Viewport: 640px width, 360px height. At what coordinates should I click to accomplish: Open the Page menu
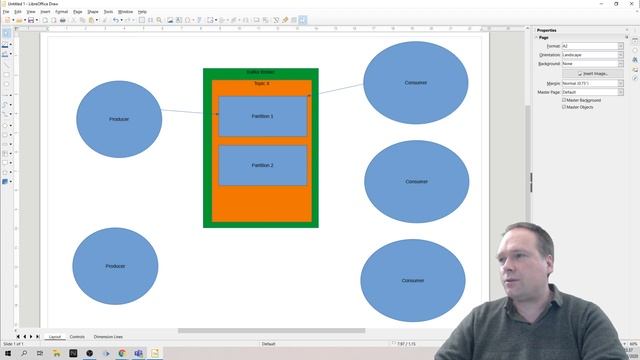[78, 12]
